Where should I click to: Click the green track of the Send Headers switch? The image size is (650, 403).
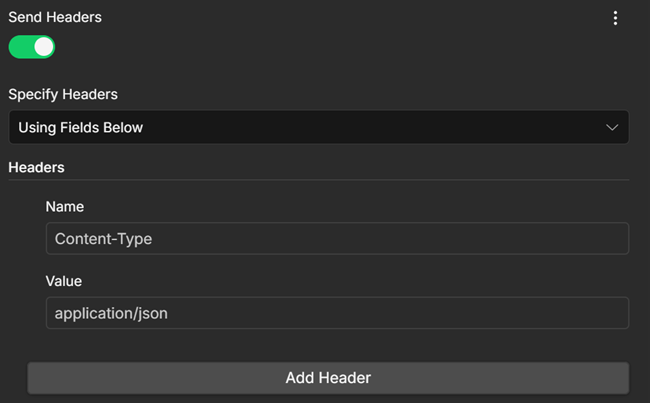click(20, 47)
